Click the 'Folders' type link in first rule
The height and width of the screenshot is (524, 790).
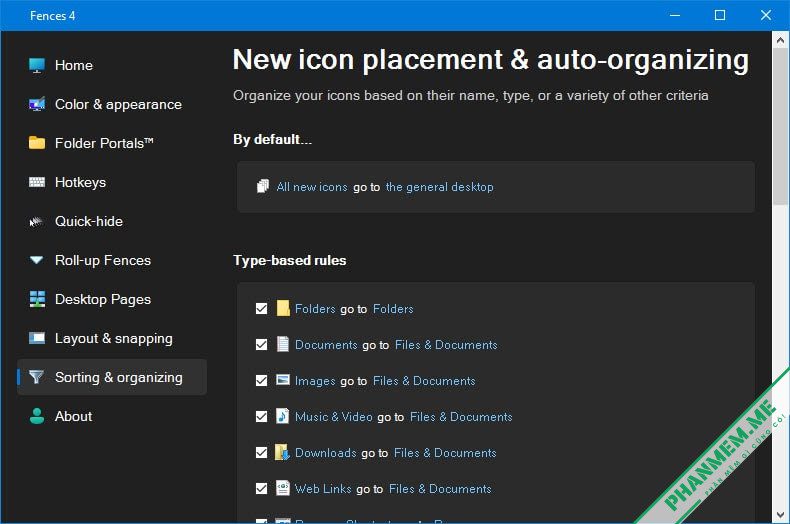[x=315, y=308]
